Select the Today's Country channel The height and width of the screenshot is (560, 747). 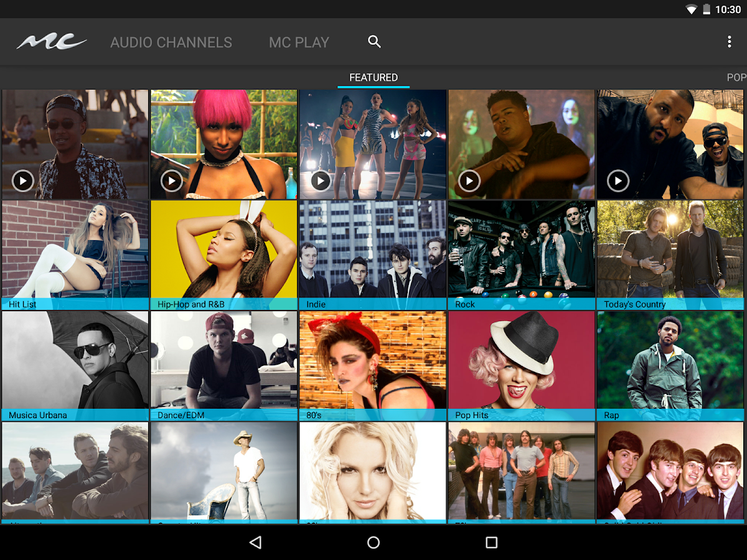(670, 254)
